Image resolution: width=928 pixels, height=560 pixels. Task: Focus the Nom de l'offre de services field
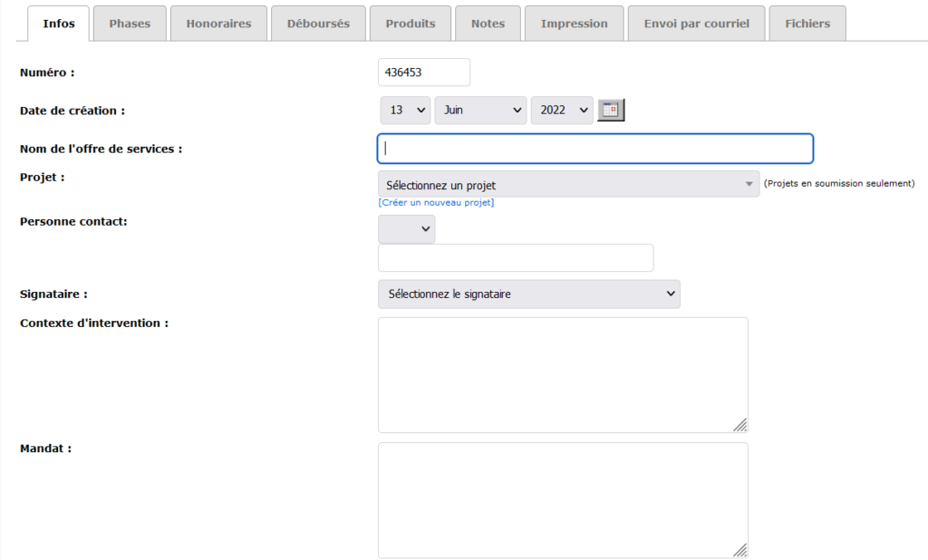coord(594,149)
